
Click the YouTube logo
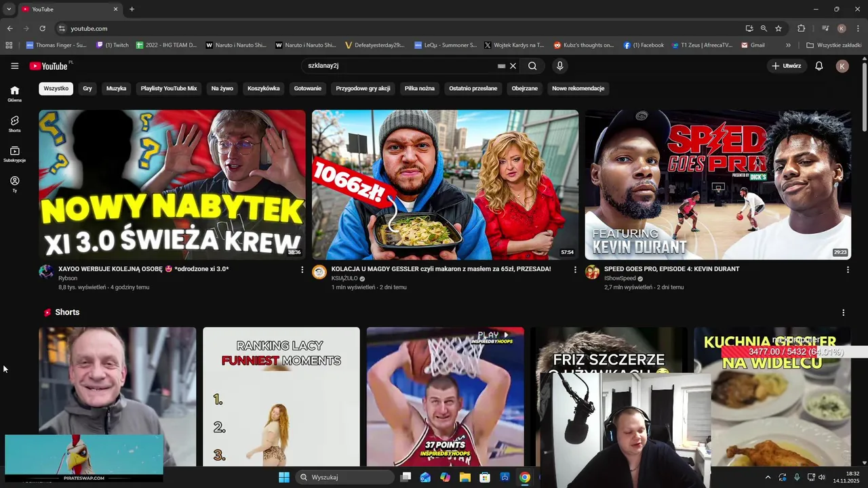(x=49, y=66)
